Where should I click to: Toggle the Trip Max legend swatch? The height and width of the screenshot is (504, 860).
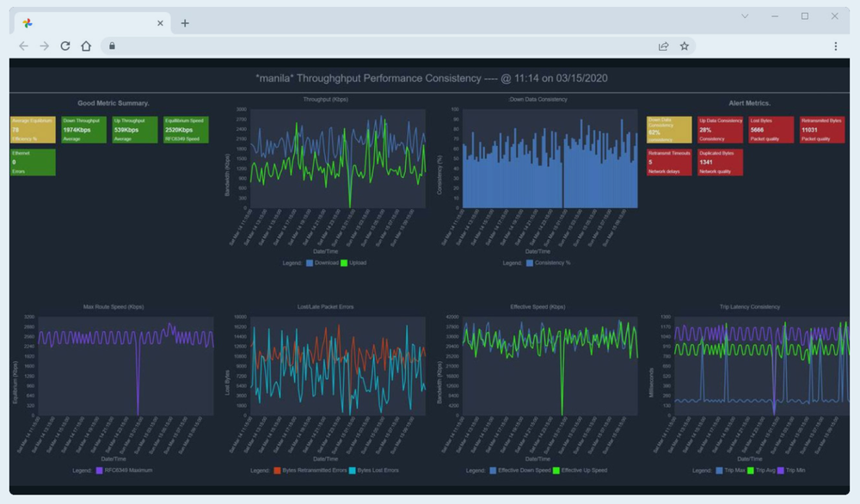(x=719, y=470)
